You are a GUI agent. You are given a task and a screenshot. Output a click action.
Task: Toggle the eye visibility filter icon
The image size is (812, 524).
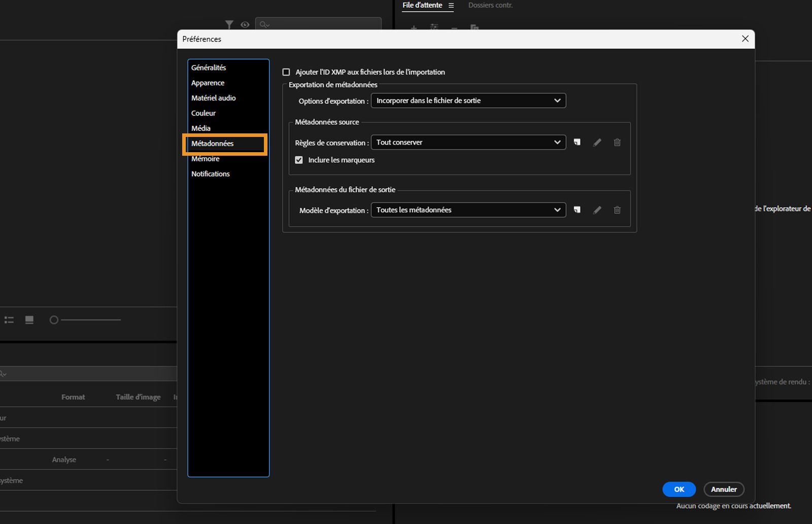pyautogui.click(x=245, y=24)
